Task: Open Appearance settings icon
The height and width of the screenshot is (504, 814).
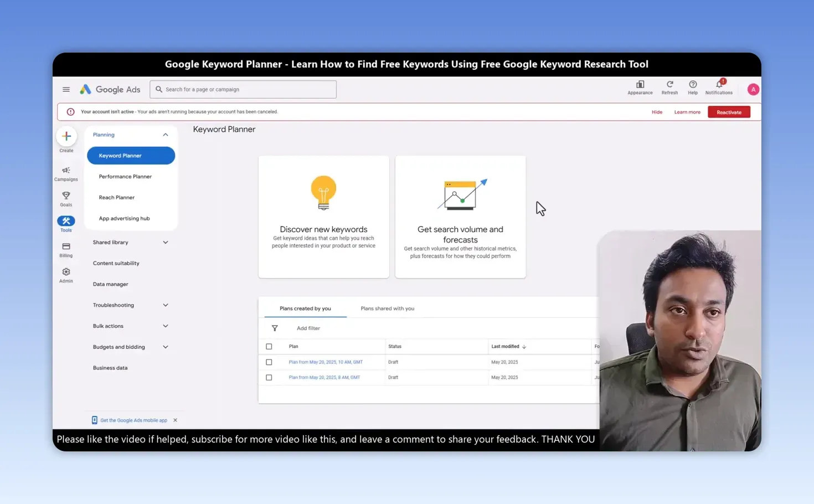Action: pos(640,84)
